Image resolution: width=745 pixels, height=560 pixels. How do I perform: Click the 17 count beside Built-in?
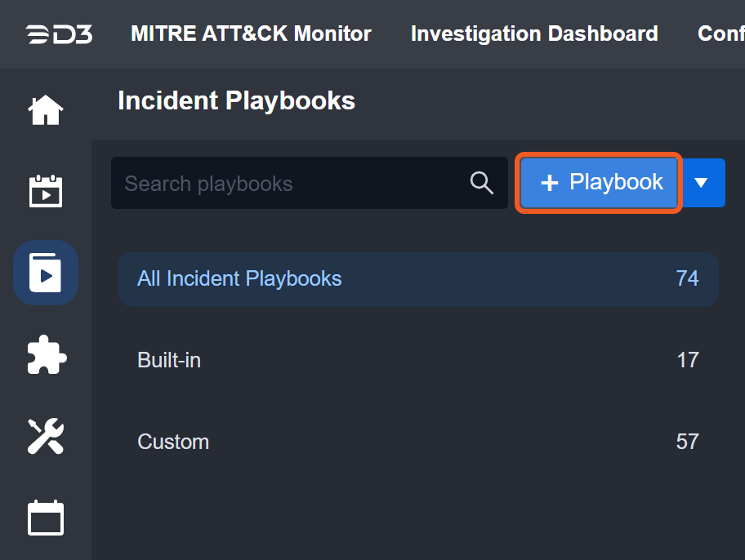click(687, 360)
